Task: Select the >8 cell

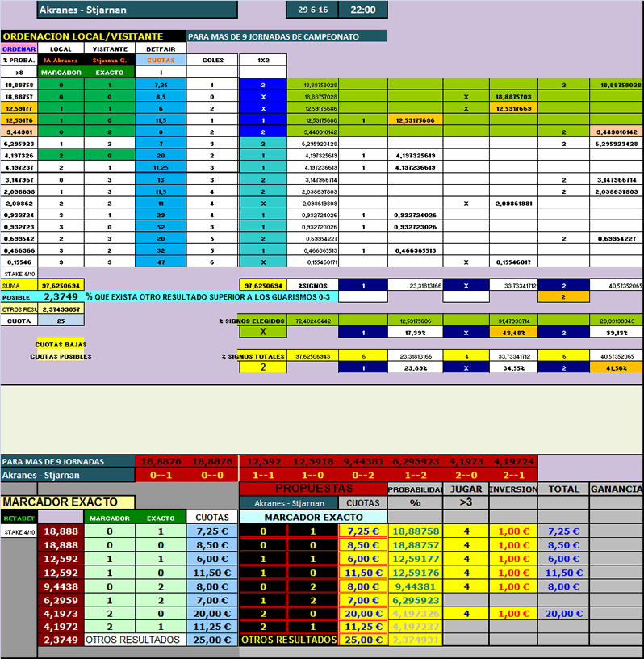Action: [19, 73]
